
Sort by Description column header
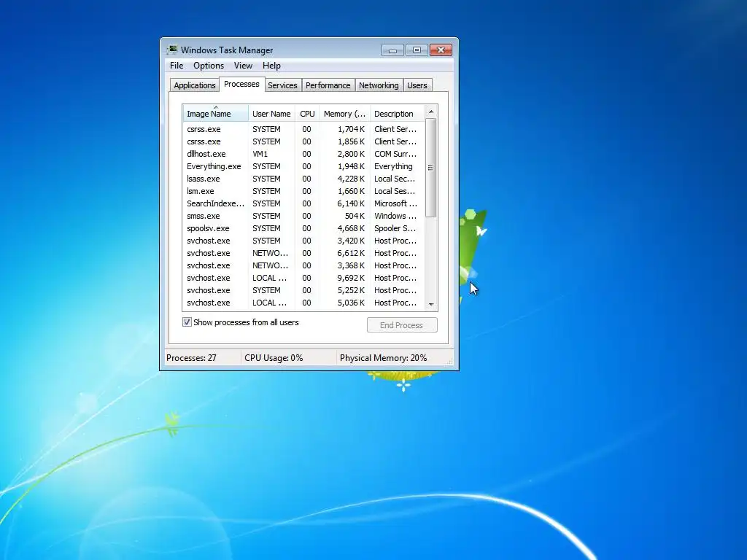tap(397, 114)
